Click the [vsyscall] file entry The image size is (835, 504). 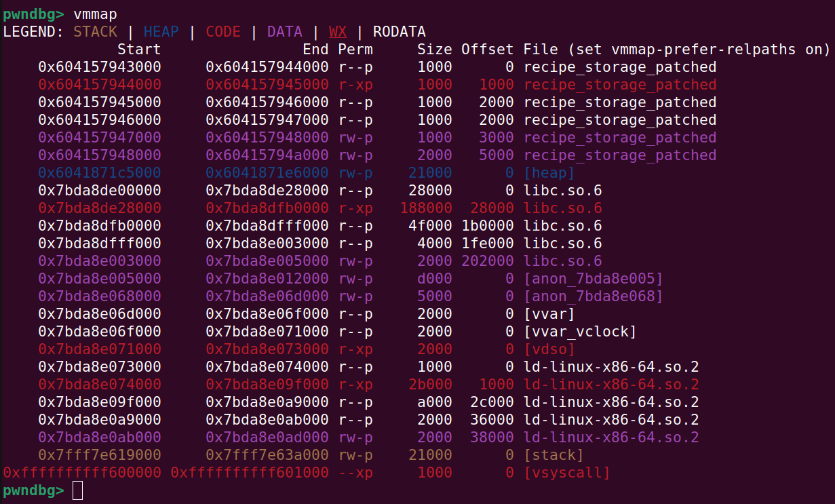tap(566, 472)
